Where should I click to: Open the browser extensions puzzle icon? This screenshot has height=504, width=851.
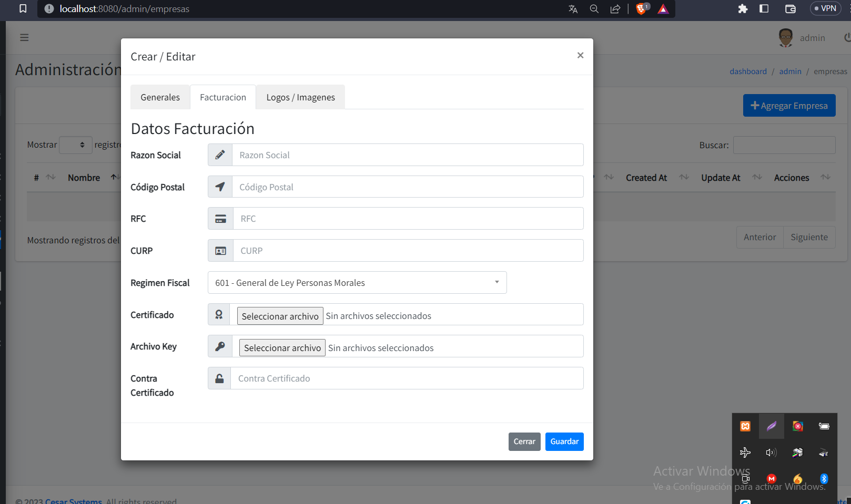743,9
